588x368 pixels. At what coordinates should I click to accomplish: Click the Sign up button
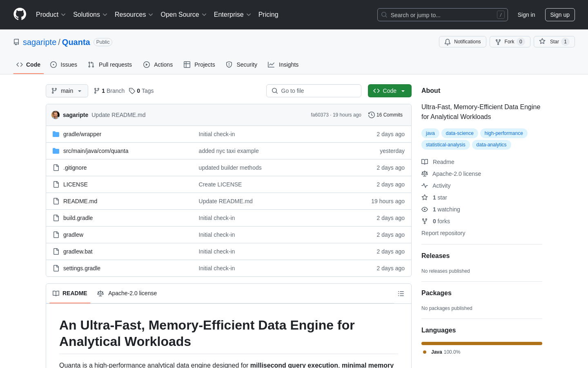[560, 15]
